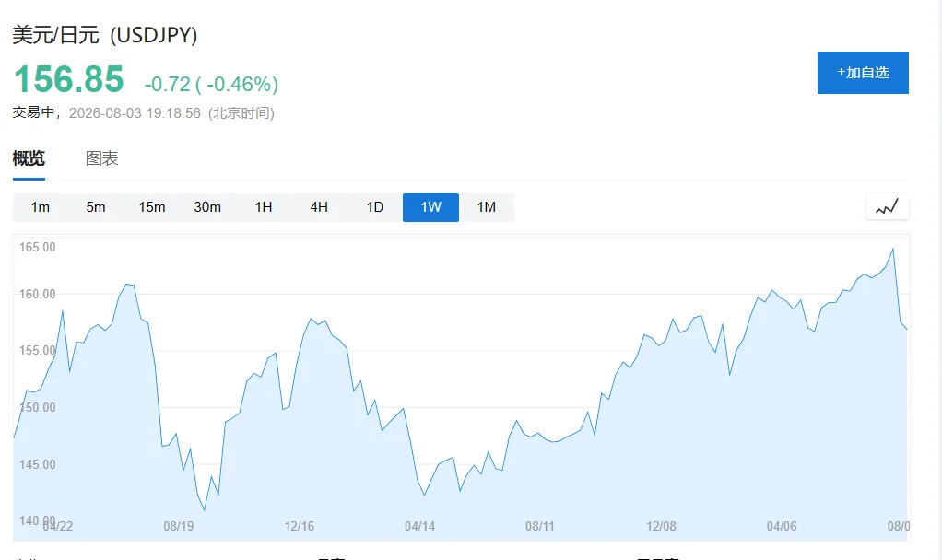
Task: Click the chart peak near 165.00
Action: (893, 249)
